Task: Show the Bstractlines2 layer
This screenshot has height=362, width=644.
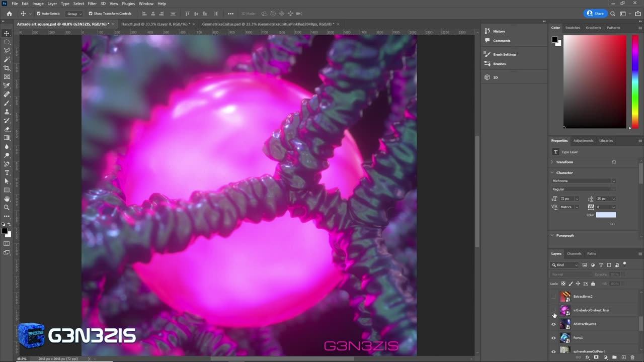Action: coord(554,297)
